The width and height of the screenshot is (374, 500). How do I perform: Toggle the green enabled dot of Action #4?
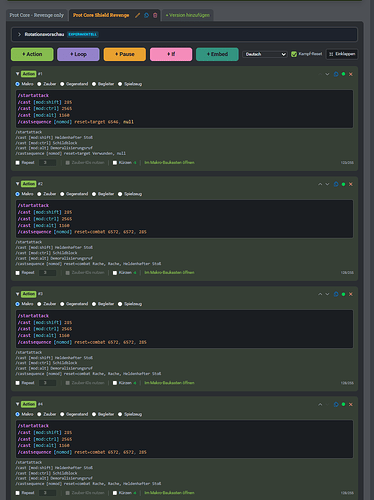point(343,404)
